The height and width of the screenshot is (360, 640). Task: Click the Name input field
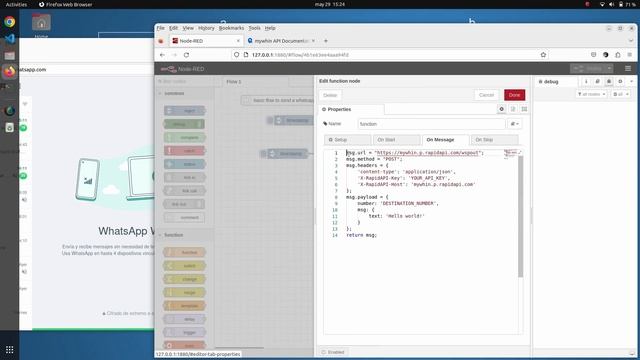point(431,124)
